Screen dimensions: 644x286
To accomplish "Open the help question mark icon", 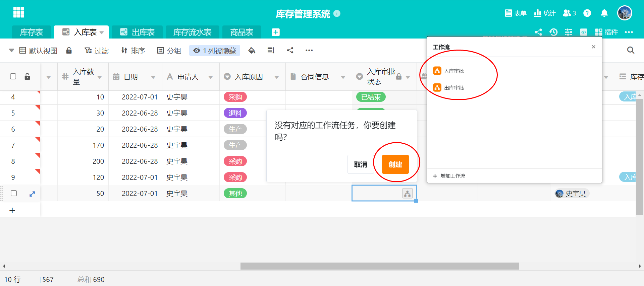I will click(587, 13).
